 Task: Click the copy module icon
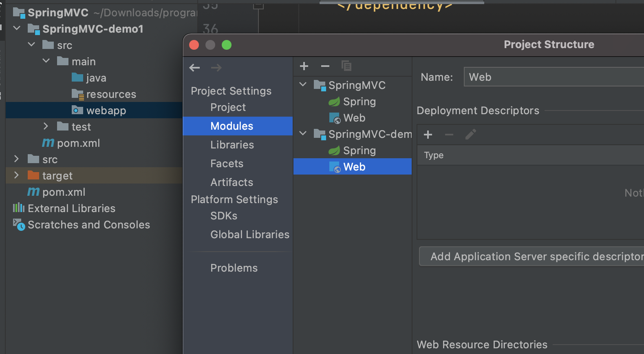(346, 66)
